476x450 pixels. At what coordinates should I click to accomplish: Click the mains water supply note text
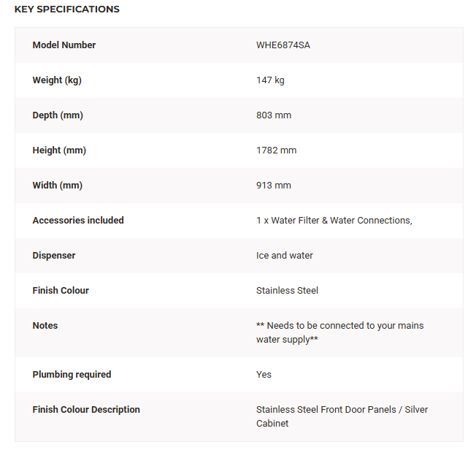pyautogui.click(x=339, y=332)
